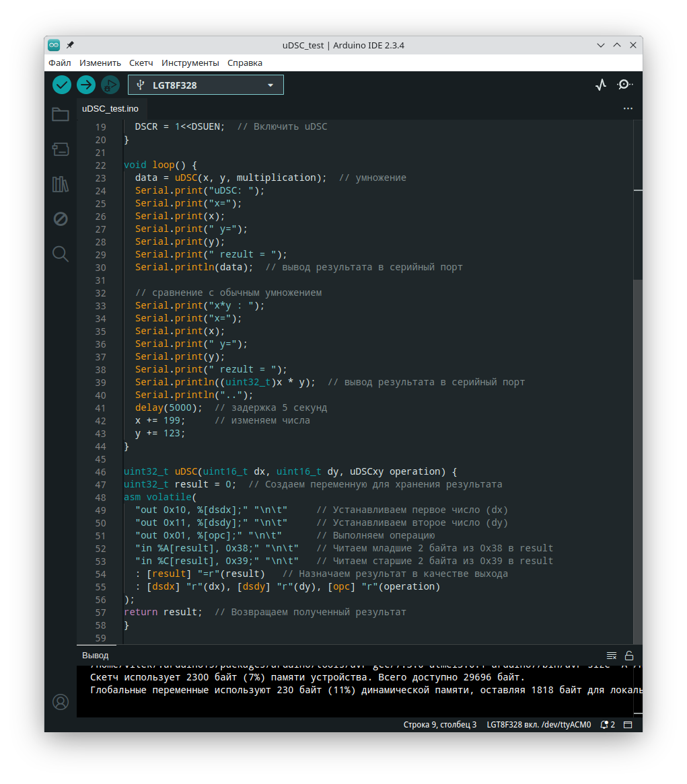Click LGT8F328 вкл. /dev/ttyACM0 in status bar
The height and width of the screenshot is (784, 687).
(539, 725)
